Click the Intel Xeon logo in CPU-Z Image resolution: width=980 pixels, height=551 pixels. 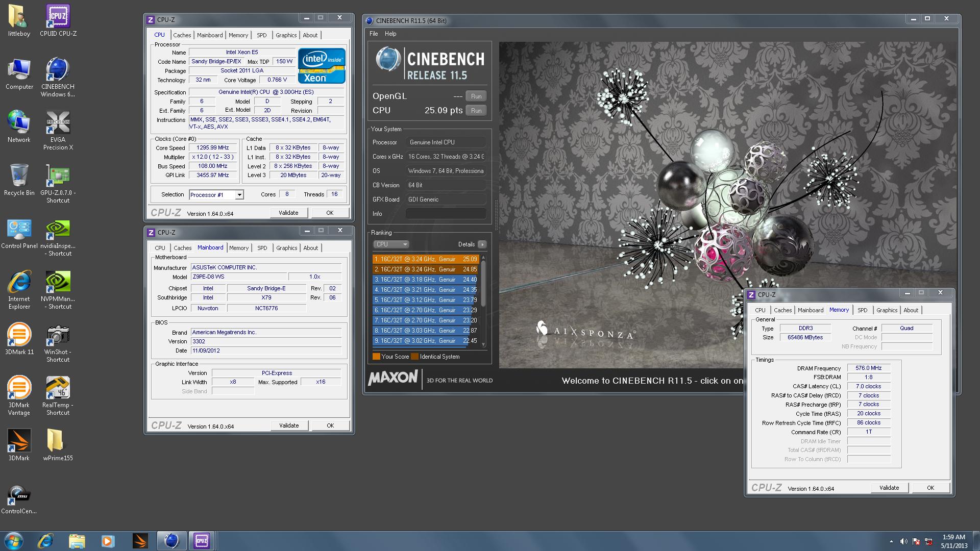322,66
